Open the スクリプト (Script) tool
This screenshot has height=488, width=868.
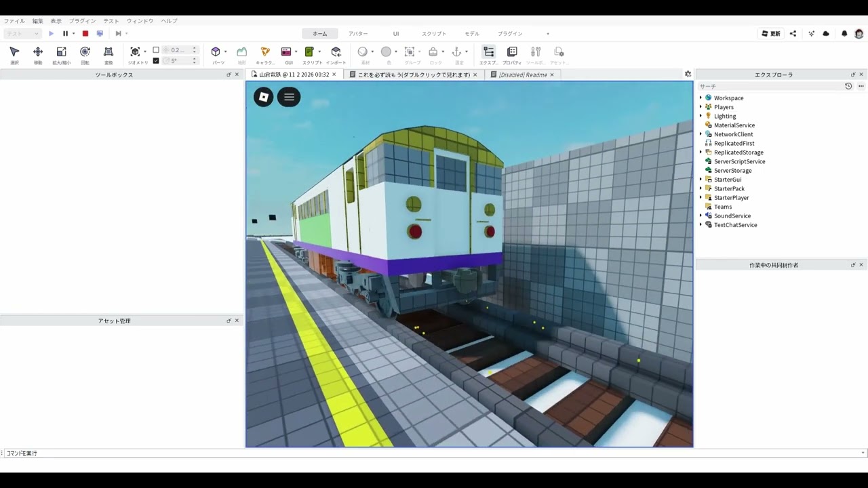point(311,55)
